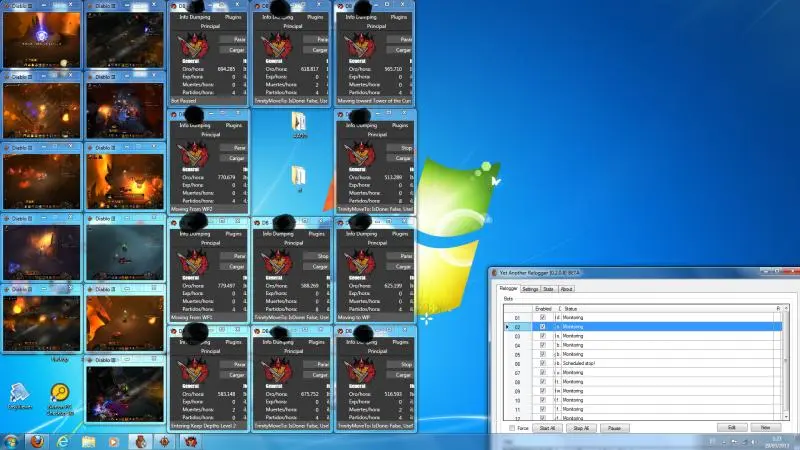This screenshot has height=450, width=800.
Task: Open the About tab in Yet Another Relogger
Action: coord(566,289)
